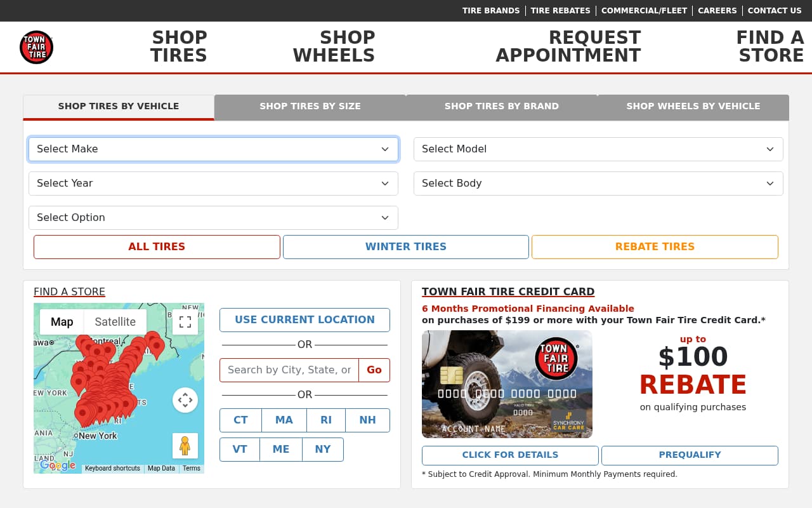
Task: Open the Request Appointment menu
Action: click(568, 46)
